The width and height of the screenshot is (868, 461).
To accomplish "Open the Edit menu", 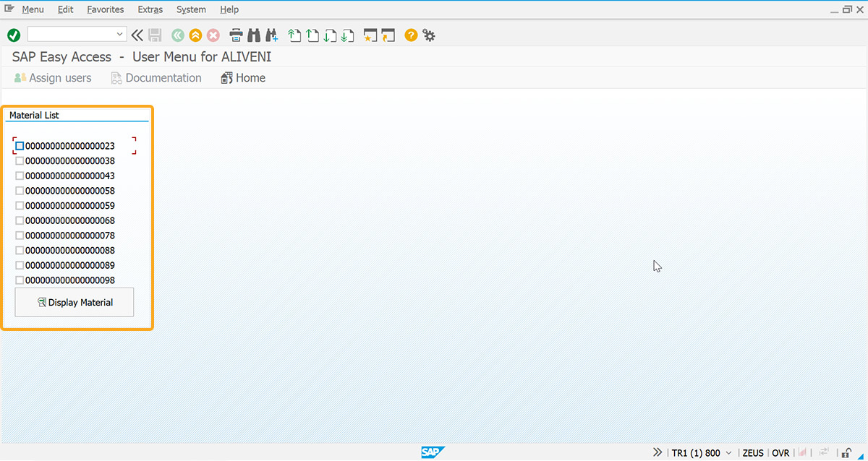I will click(66, 9).
